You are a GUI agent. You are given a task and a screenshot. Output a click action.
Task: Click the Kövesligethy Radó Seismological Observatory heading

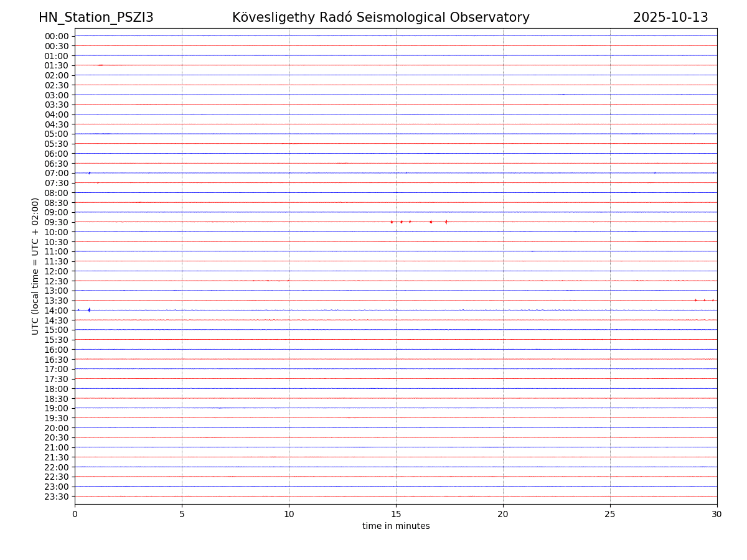pos(380,17)
